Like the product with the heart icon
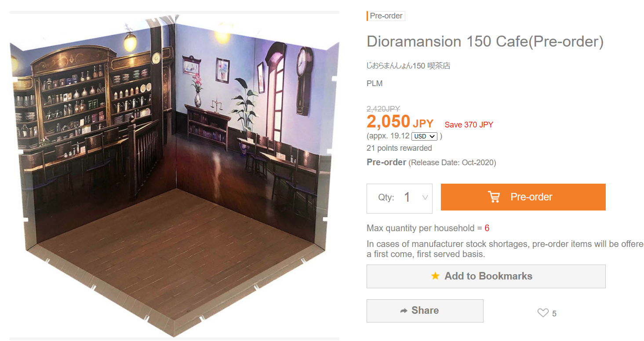This screenshot has width=644, height=341. (543, 313)
